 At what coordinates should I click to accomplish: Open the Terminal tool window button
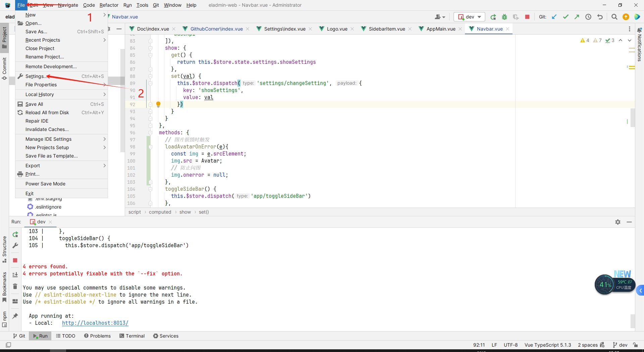[x=132, y=336]
